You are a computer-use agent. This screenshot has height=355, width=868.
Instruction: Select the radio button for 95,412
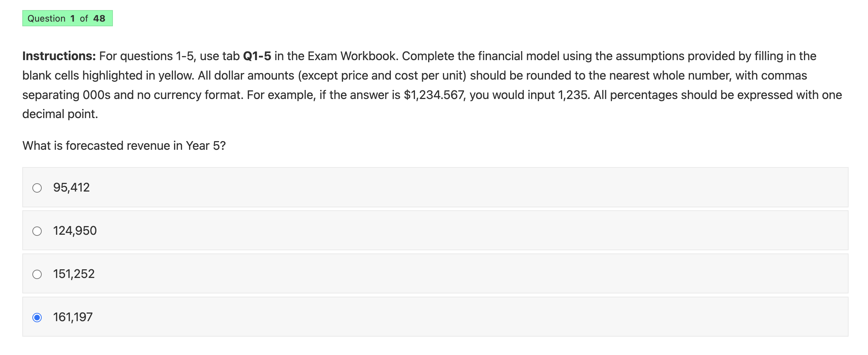tap(37, 187)
